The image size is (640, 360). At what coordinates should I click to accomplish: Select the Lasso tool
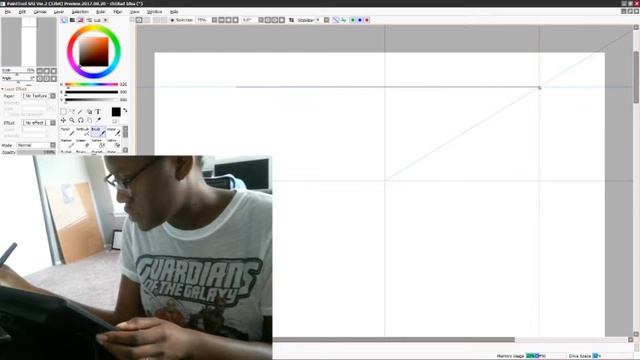pyautogui.click(x=72, y=111)
